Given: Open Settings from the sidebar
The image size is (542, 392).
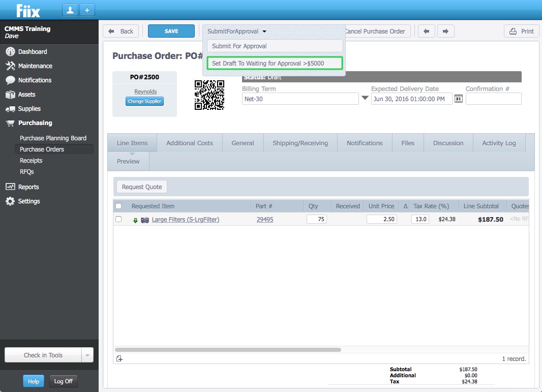Looking at the screenshot, I should [x=28, y=201].
